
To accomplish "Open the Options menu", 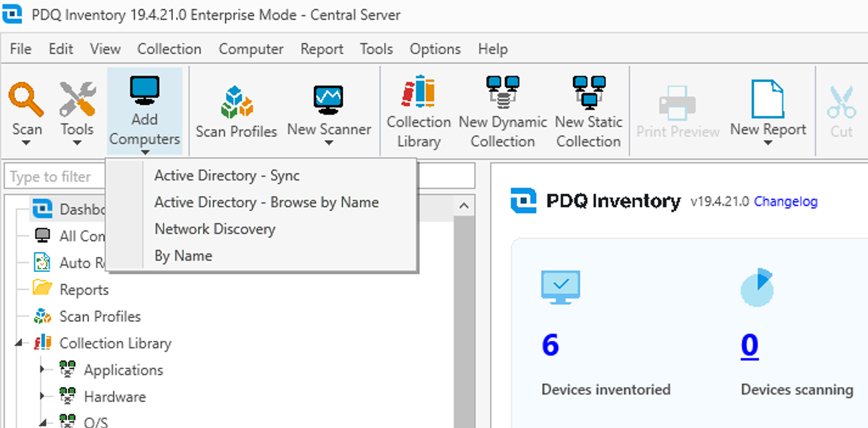I will click(435, 49).
